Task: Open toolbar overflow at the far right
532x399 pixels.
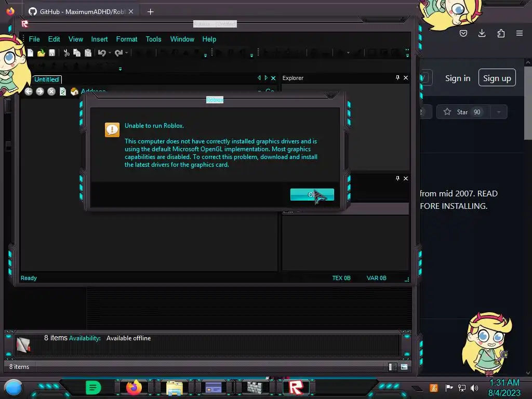Action: (x=407, y=53)
